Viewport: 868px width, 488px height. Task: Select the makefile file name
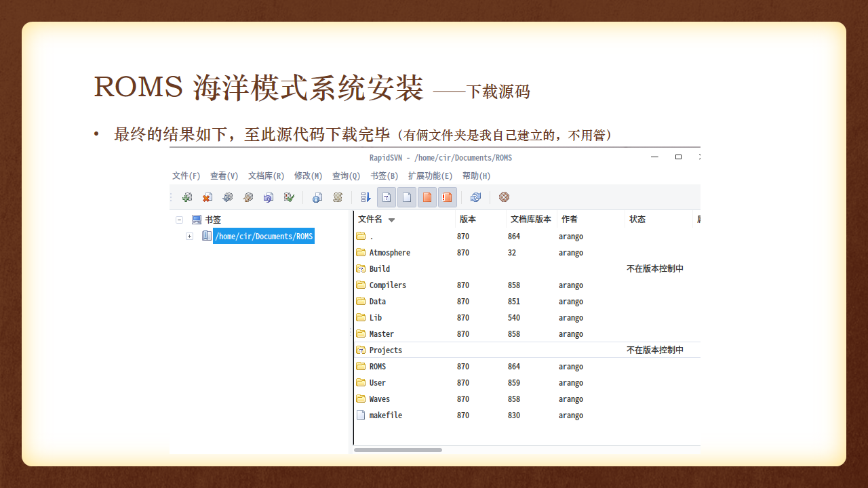pos(385,415)
